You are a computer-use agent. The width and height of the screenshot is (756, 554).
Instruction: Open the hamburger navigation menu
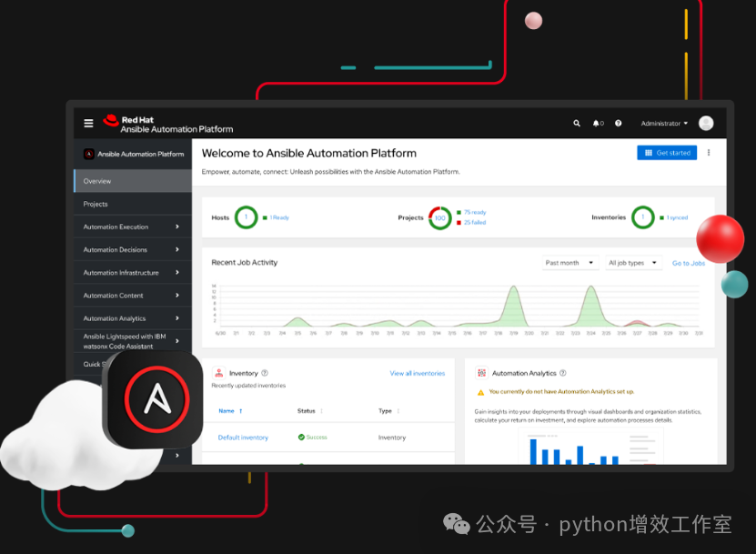pyautogui.click(x=89, y=124)
